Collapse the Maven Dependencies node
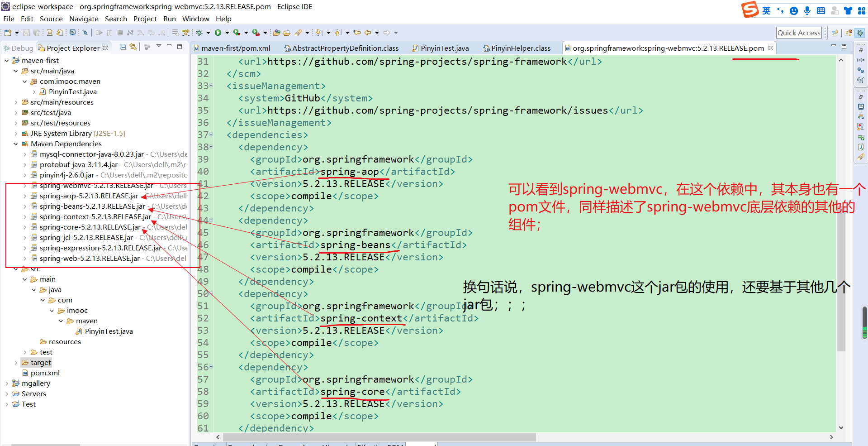The image size is (868, 446). click(16, 144)
